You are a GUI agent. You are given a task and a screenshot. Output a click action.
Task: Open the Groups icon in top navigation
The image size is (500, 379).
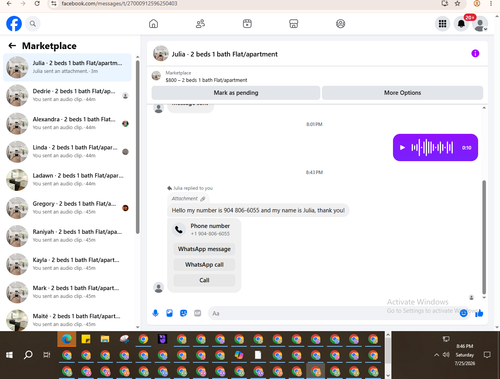pyautogui.click(x=340, y=24)
